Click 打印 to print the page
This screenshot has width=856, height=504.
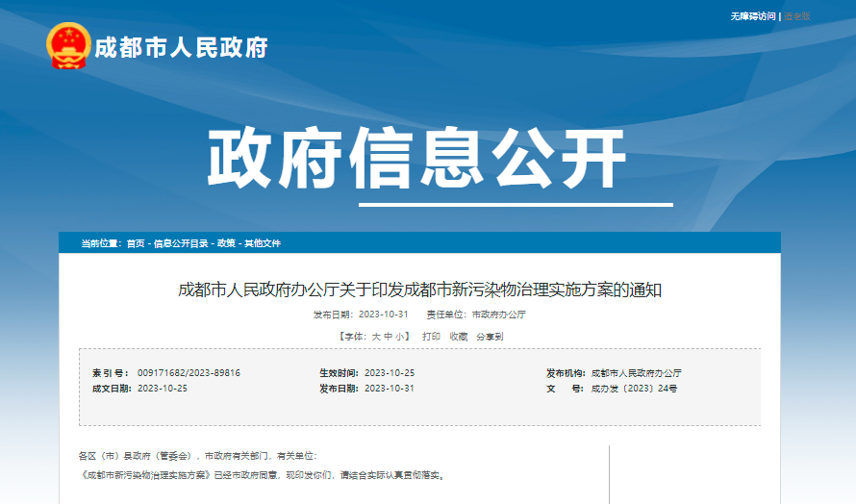[x=431, y=337]
